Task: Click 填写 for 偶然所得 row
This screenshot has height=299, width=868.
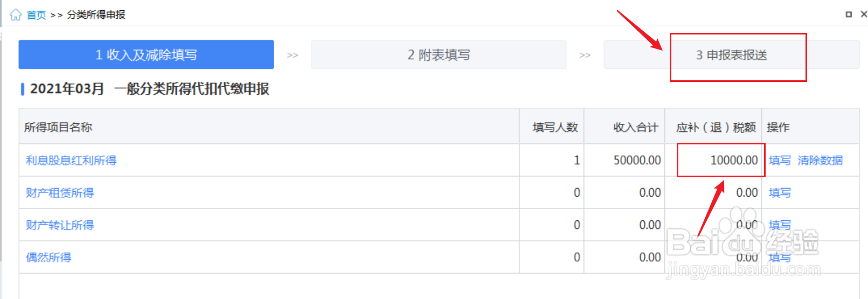Action: [780, 257]
